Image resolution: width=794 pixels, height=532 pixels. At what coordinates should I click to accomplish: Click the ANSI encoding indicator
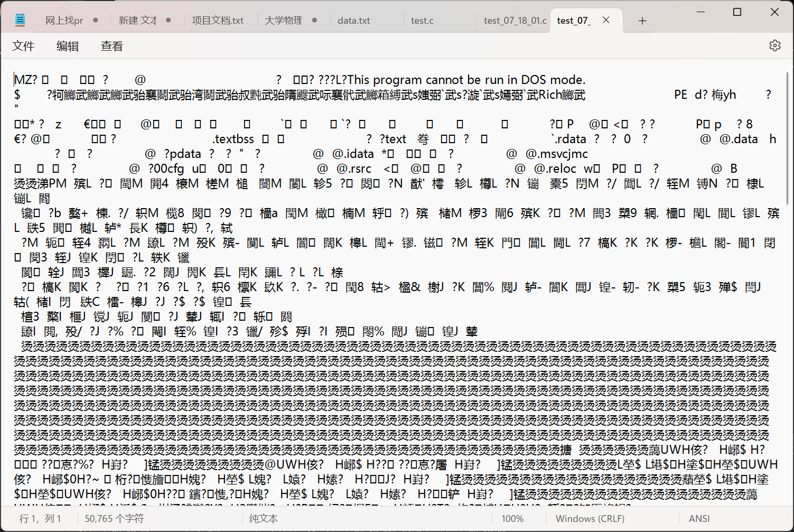coord(699,519)
